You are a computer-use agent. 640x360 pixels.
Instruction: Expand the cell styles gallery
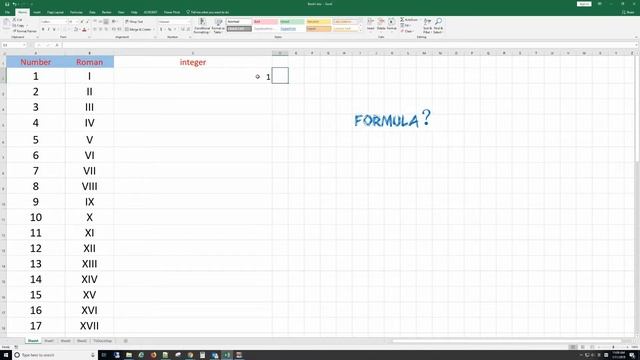(x=360, y=31)
